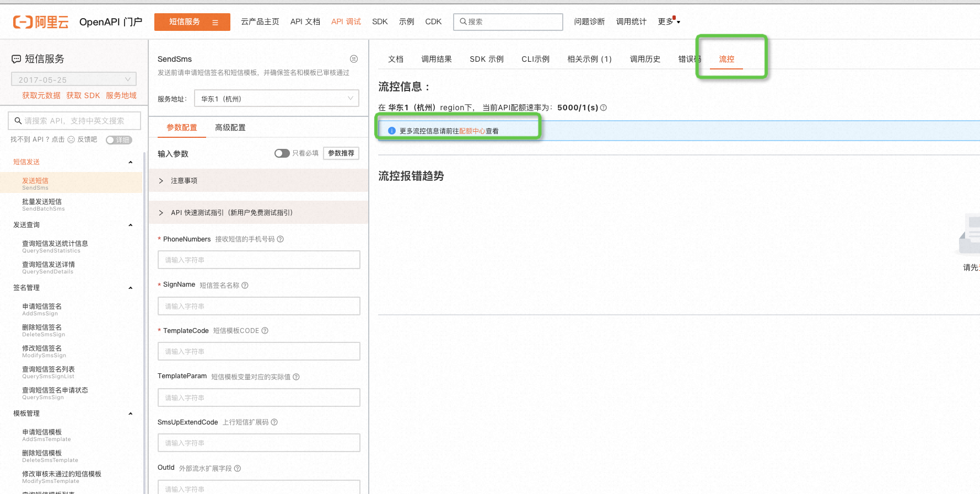Click the search magnifier icon in top bar

[463, 22]
